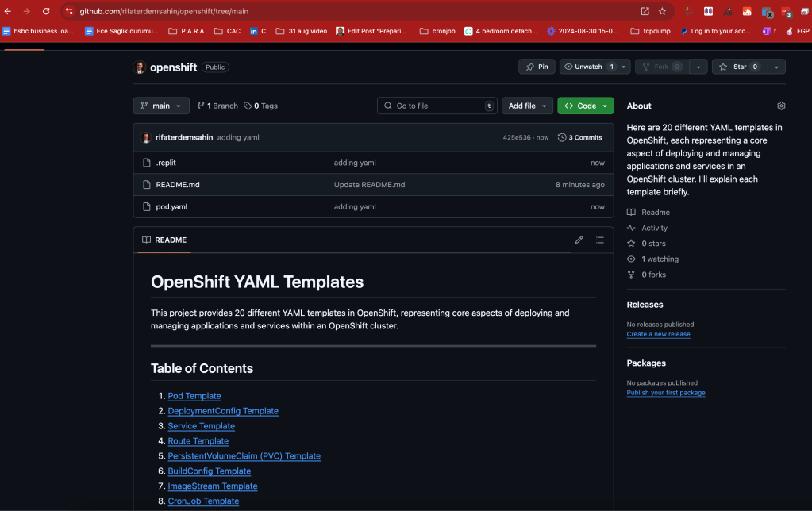
Task: Reload the page with refresh icon
Action: (46, 11)
